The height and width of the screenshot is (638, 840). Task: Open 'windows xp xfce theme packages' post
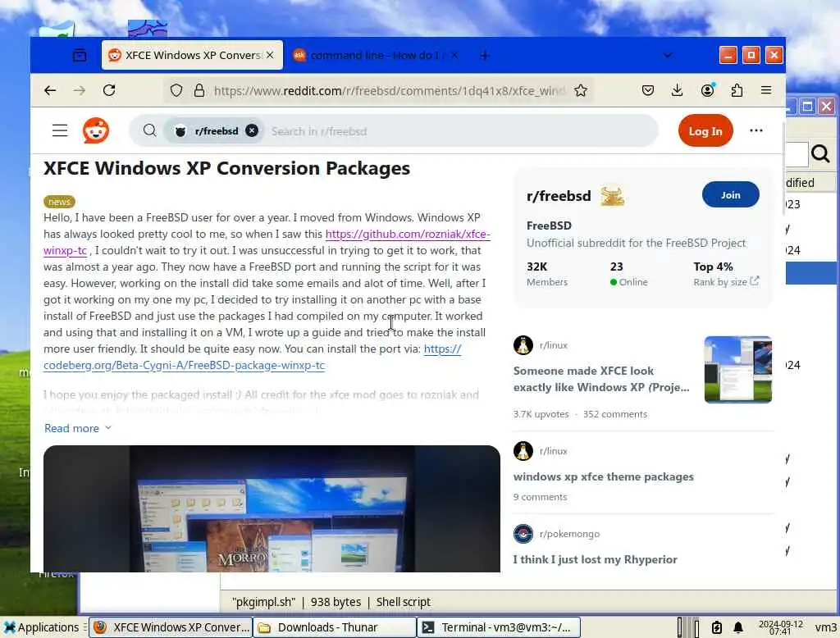pos(603,476)
